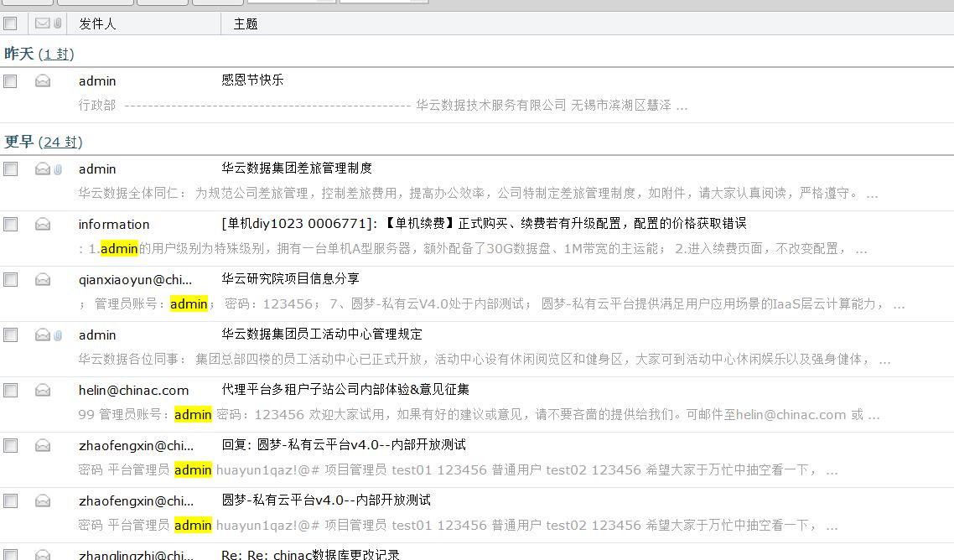Screen dimensions: 954x560
Task: Open email titled 华云数据集团员工活动中心管理规定
Action: pos(322,334)
